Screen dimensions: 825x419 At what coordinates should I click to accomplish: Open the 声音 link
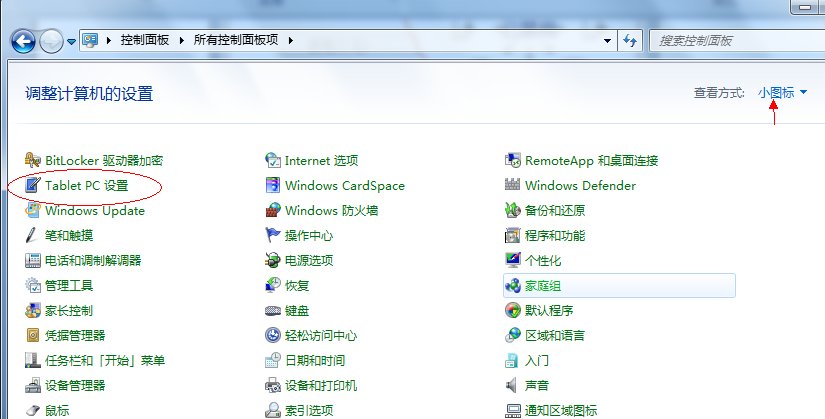537,385
